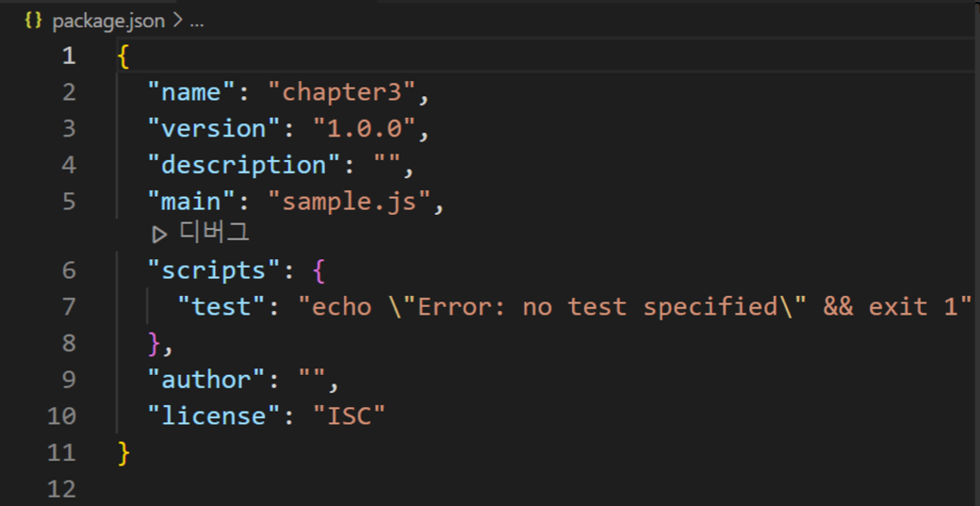Click the yellow closing brace on line 11
The width and height of the screenshot is (980, 506).
(x=123, y=453)
